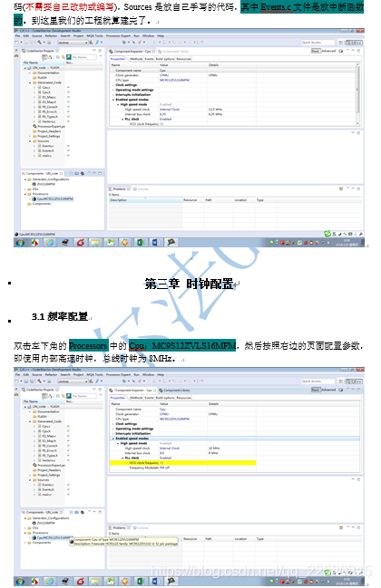381x588 pixels.
Task: Open File menu in upper CodeWarrior window
Action: pyautogui.click(x=17, y=36)
